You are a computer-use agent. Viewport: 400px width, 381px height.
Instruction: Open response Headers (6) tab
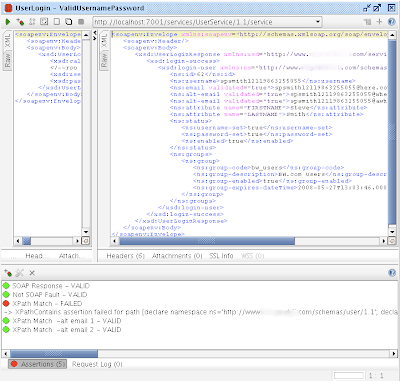click(x=125, y=256)
